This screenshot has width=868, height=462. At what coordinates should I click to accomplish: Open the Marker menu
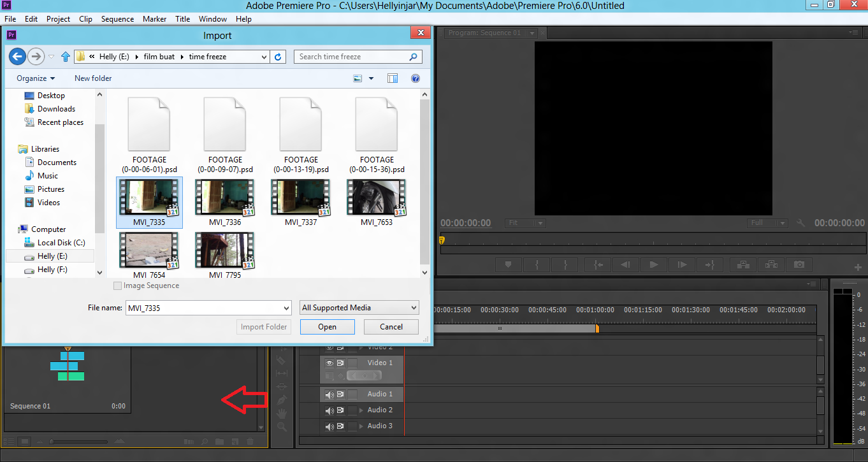(x=154, y=19)
